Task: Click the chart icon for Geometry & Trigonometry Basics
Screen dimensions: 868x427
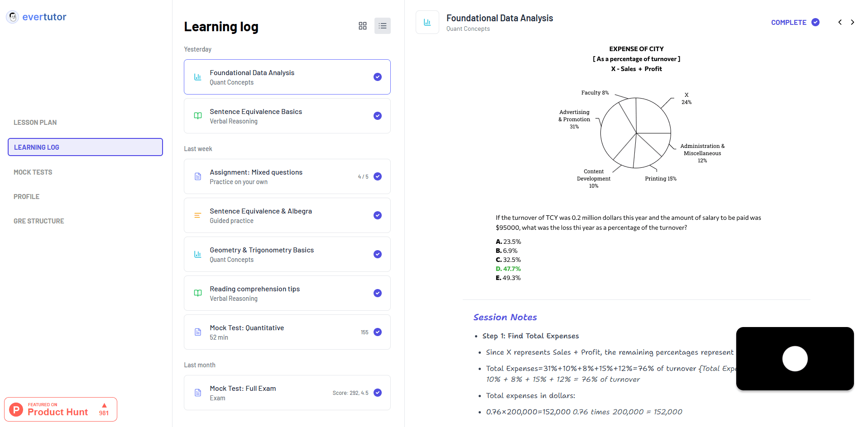Action: coord(198,254)
